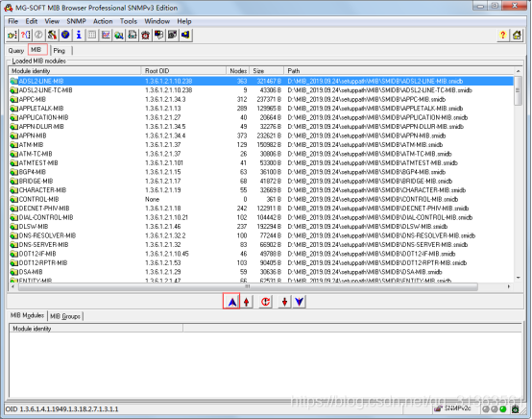Switch to the Query tab
The width and height of the screenshot is (532, 419).
point(16,51)
